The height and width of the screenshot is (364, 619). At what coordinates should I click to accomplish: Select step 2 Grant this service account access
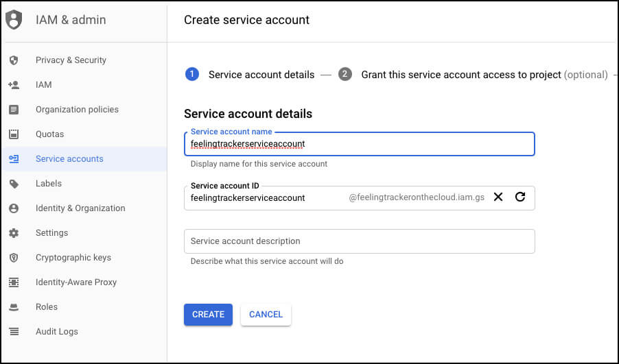coord(473,75)
